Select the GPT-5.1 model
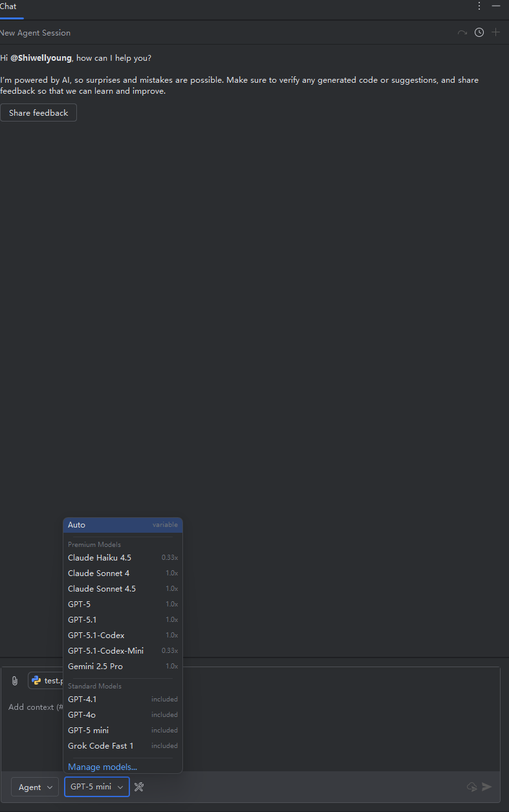509x812 pixels. [x=123, y=619]
